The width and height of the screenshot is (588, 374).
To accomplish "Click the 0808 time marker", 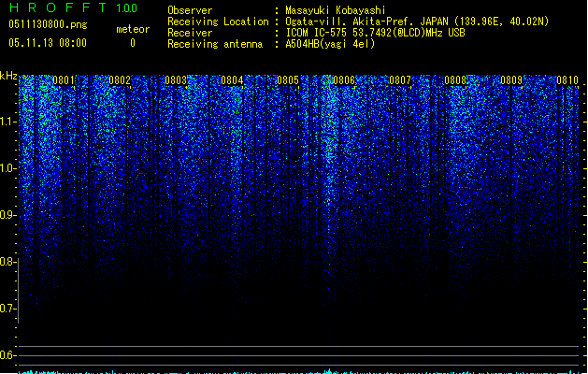I will 455,80.
